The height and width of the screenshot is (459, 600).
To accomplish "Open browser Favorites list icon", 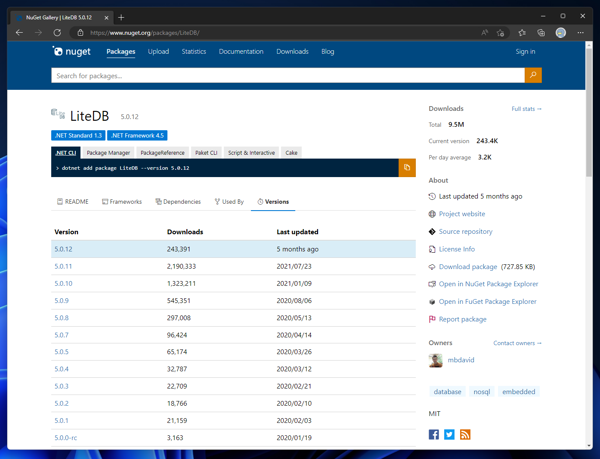I will click(x=522, y=33).
